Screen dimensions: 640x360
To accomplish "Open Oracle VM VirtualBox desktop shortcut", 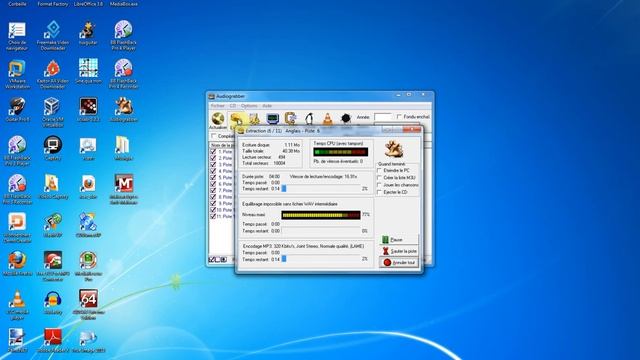I will [x=53, y=112].
